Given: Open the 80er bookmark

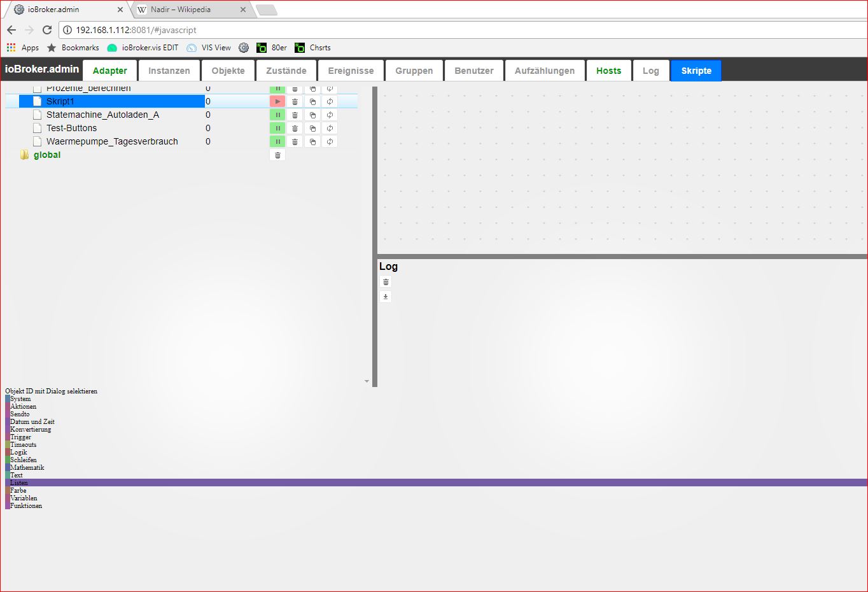Looking at the screenshot, I should coord(272,48).
